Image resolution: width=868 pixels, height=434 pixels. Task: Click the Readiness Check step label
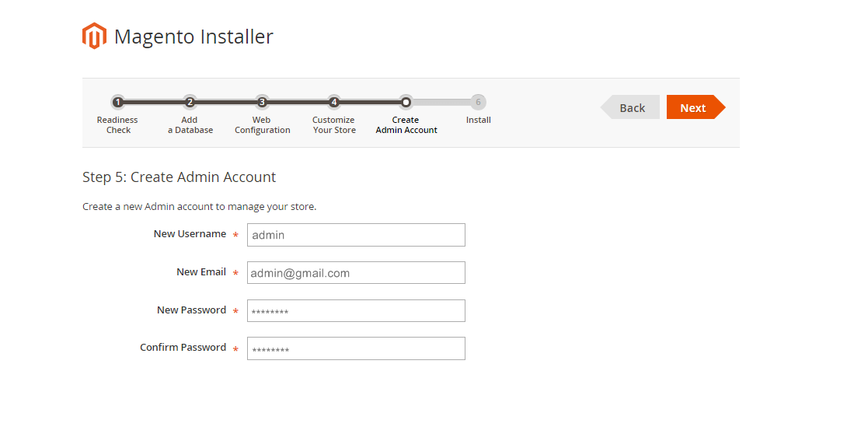(x=117, y=124)
